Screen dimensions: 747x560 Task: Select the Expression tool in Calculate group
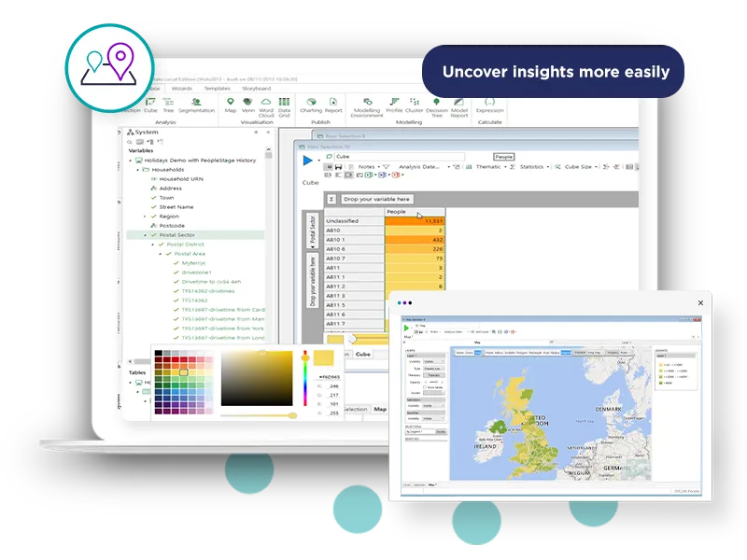coord(490,105)
